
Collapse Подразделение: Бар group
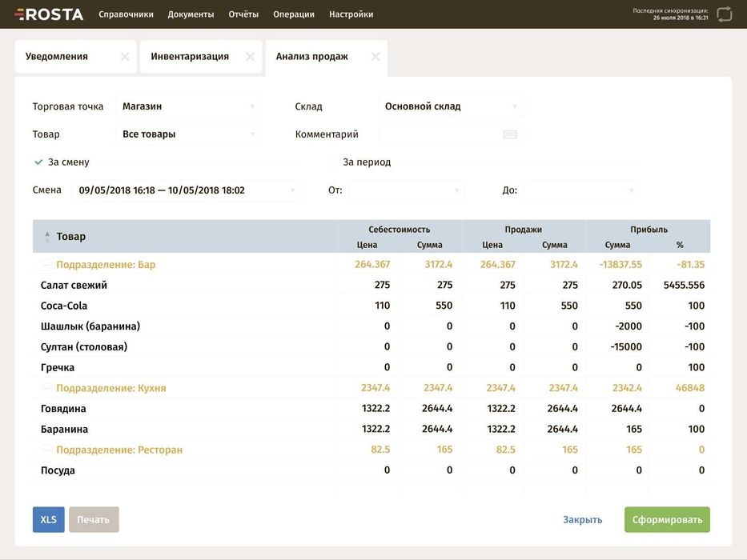click(x=46, y=265)
